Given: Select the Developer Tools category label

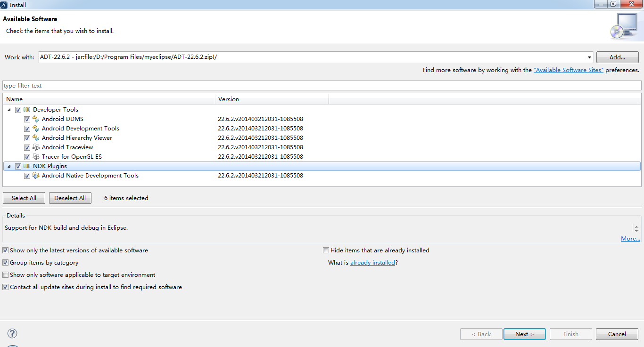Looking at the screenshot, I should (x=56, y=110).
